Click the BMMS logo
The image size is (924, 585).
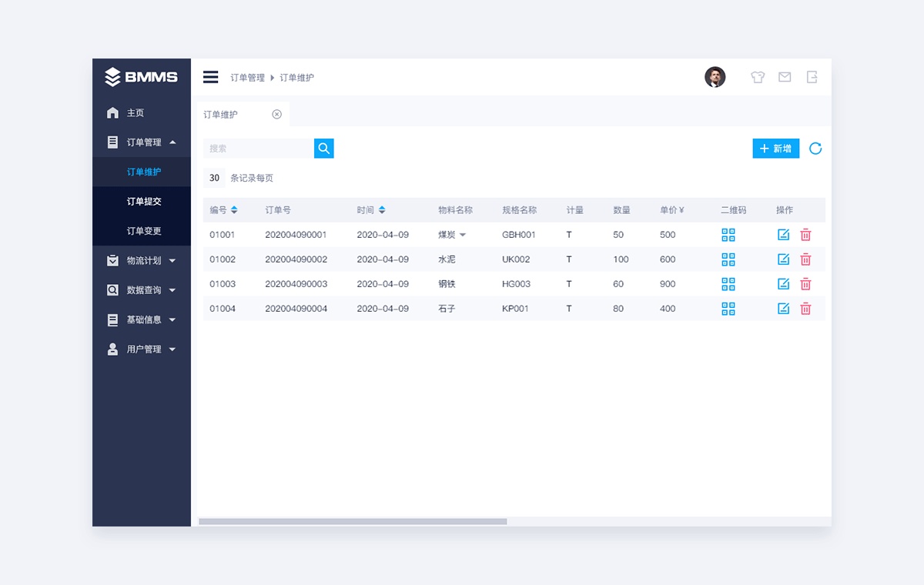pos(141,77)
